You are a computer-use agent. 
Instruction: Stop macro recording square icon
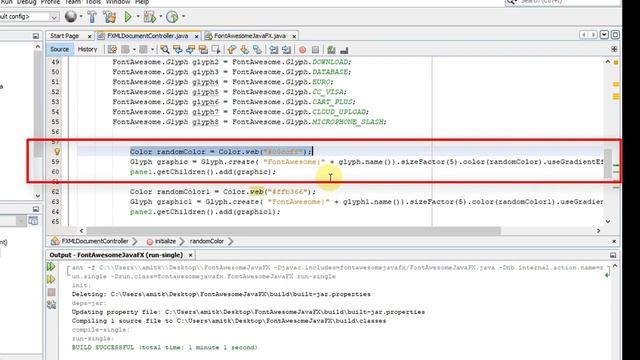(315, 50)
